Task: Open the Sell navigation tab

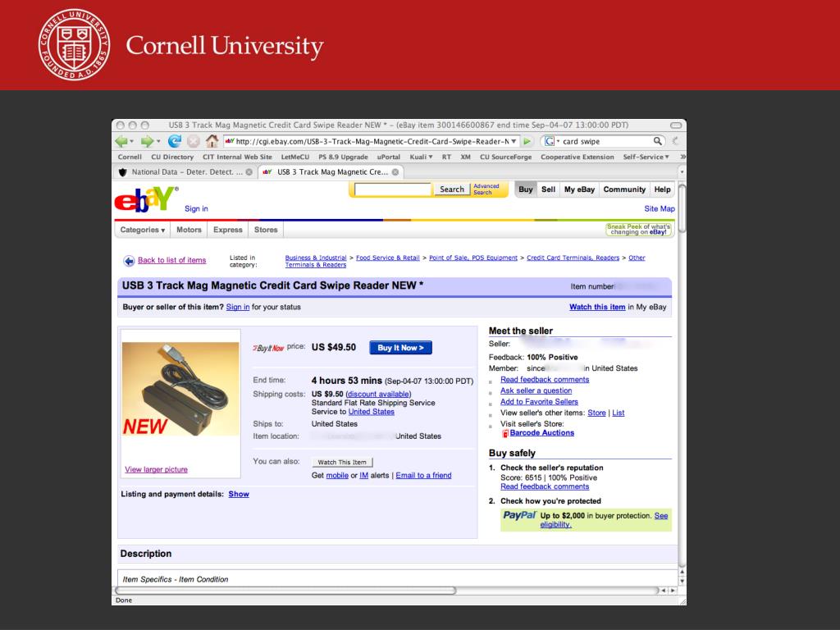Action: 548,189
